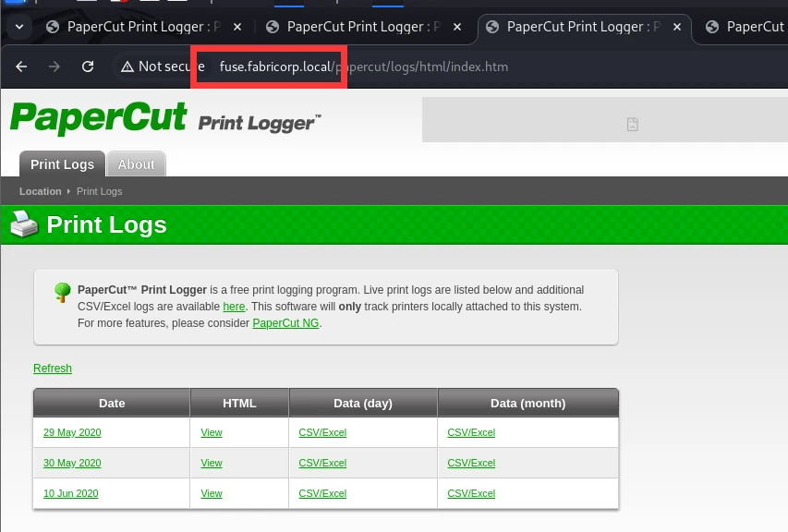Click the Location breadcrumb label
788x532 pixels.
[x=41, y=191]
